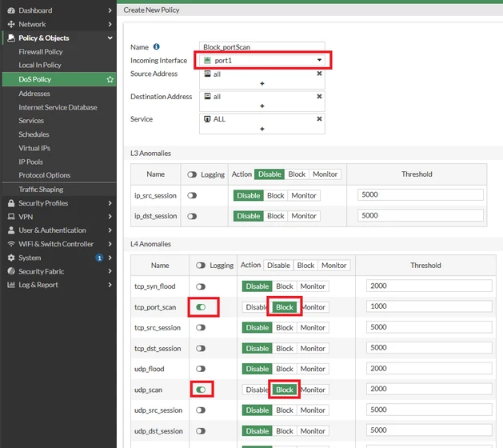
Task: Open Firewall Policy menu item
Action: pos(41,52)
